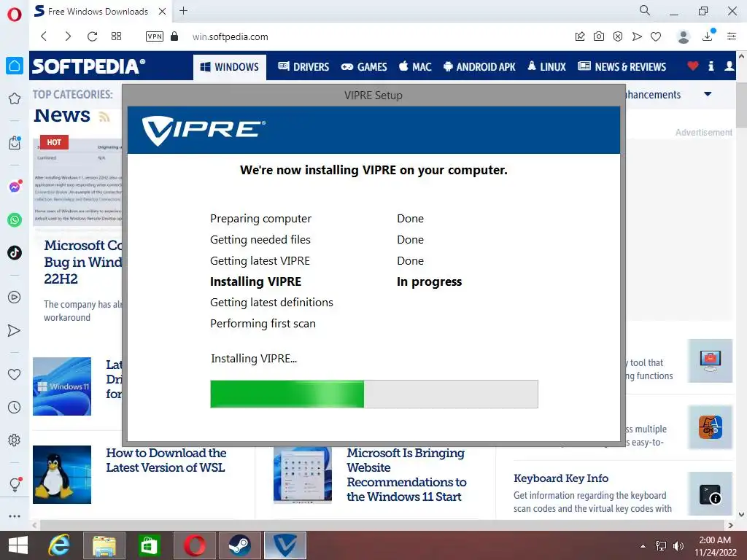The width and height of the screenshot is (747, 560).
Task: Click the horizontal page scrollbar
Action: (x=384, y=525)
